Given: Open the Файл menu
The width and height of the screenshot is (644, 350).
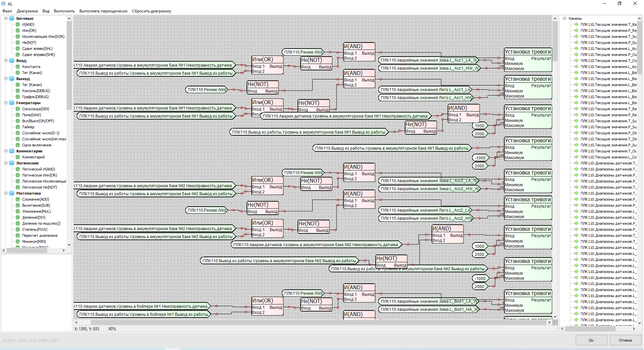Looking at the screenshot, I should [x=7, y=11].
